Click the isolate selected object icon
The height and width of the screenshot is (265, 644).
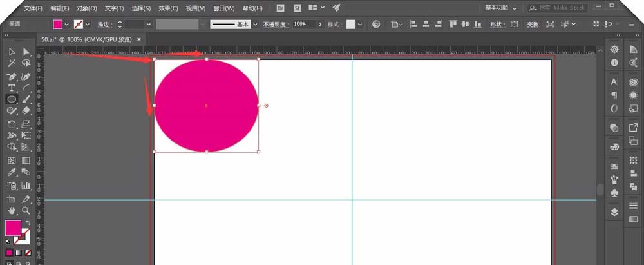coord(550,25)
